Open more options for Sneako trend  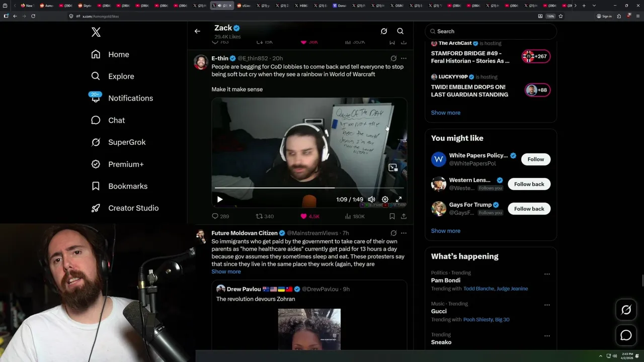[547, 336]
